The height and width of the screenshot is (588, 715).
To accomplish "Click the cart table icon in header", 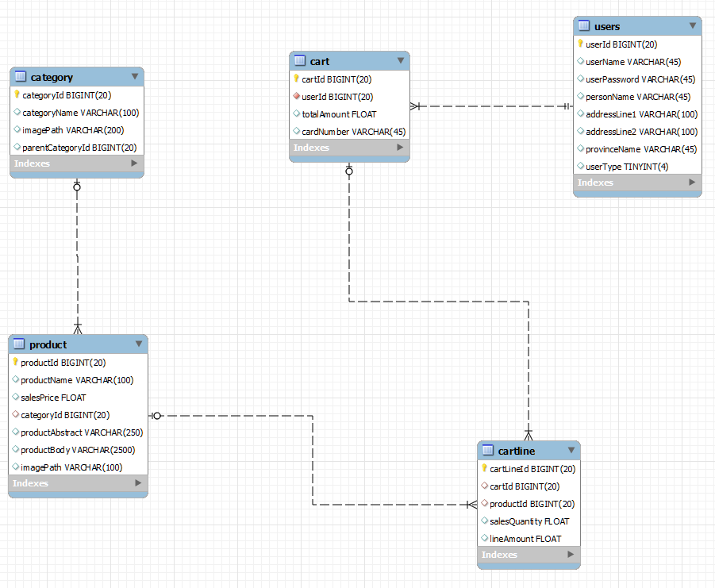I will coord(299,61).
